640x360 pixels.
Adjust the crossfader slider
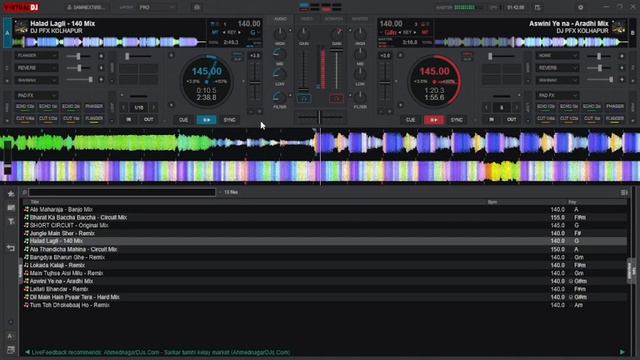320,117
